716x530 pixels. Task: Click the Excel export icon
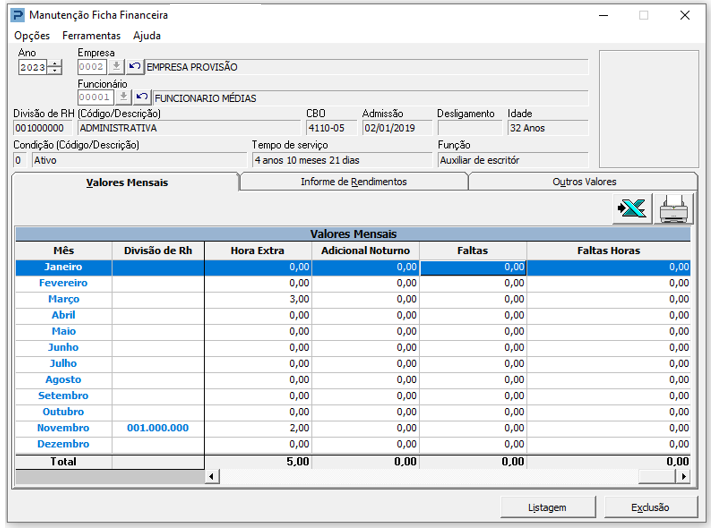coord(632,209)
